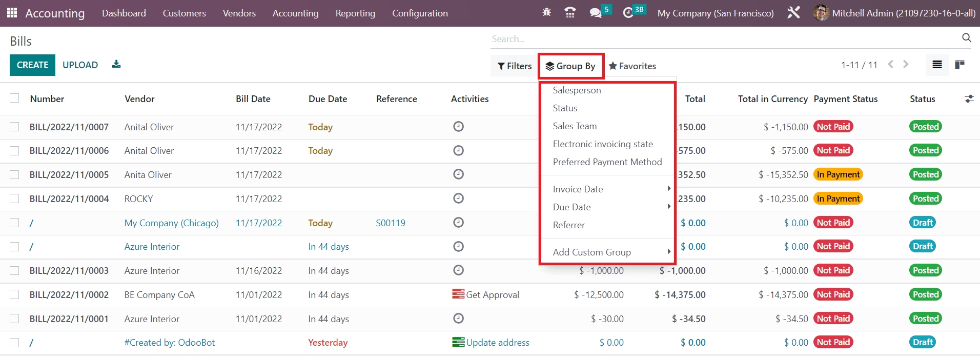Viewport: 980px width, 357px height.
Task: Tick checkbox for BILL/2022/11/0007
Action: 14,127
